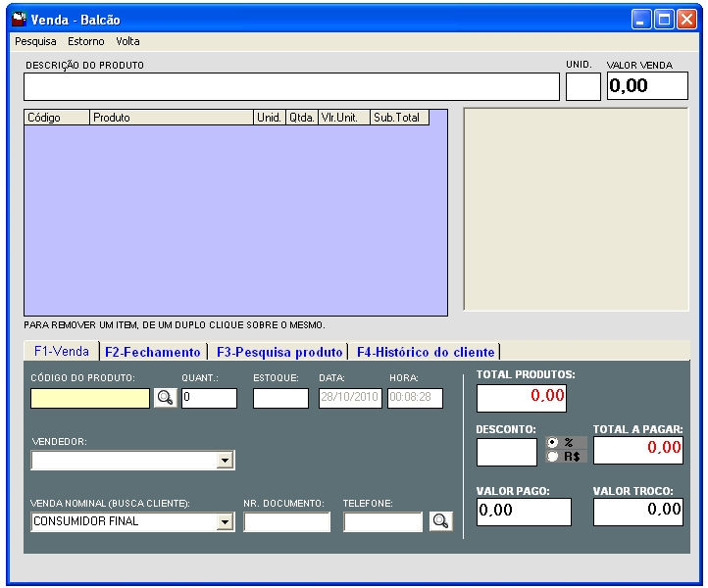The width and height of the screenshot is (708, 588).
Task: Click the Quant. quantity field
Action: tap(209, 398)
